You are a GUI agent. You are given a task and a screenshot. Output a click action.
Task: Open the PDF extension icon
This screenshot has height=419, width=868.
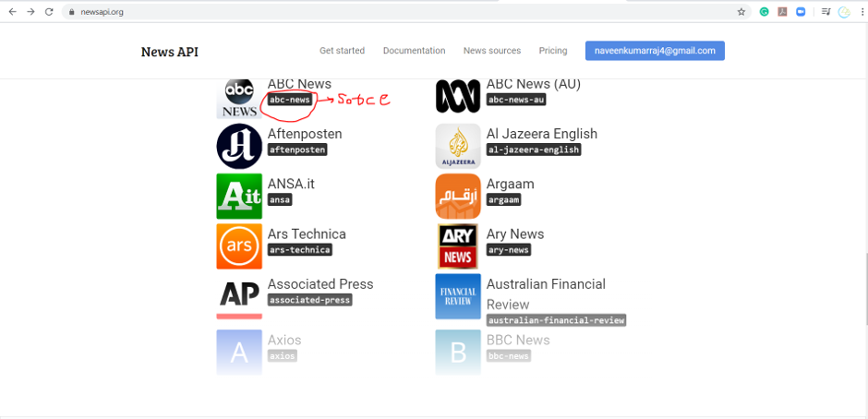point(782,12)
